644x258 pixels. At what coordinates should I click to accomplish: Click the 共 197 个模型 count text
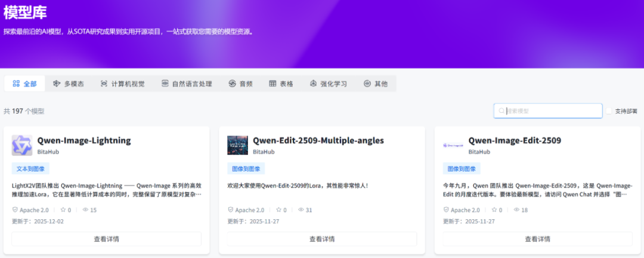point(24,111)
